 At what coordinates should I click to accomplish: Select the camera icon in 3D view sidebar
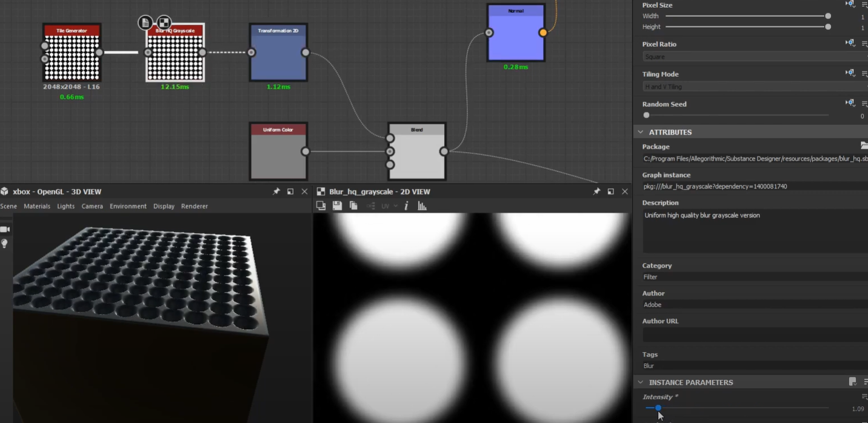point(5,229)
